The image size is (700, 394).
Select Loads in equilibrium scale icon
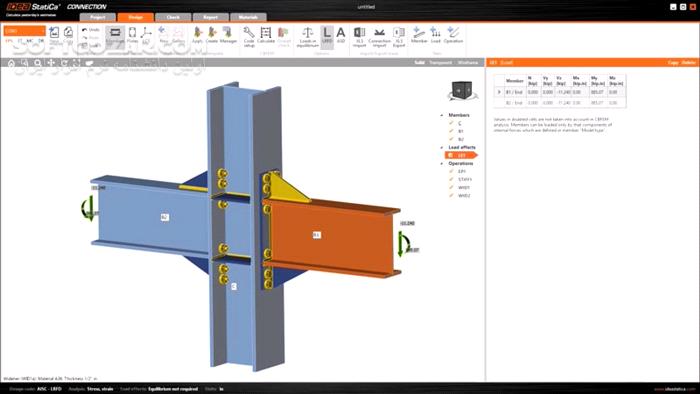click(x=308, y=36)
